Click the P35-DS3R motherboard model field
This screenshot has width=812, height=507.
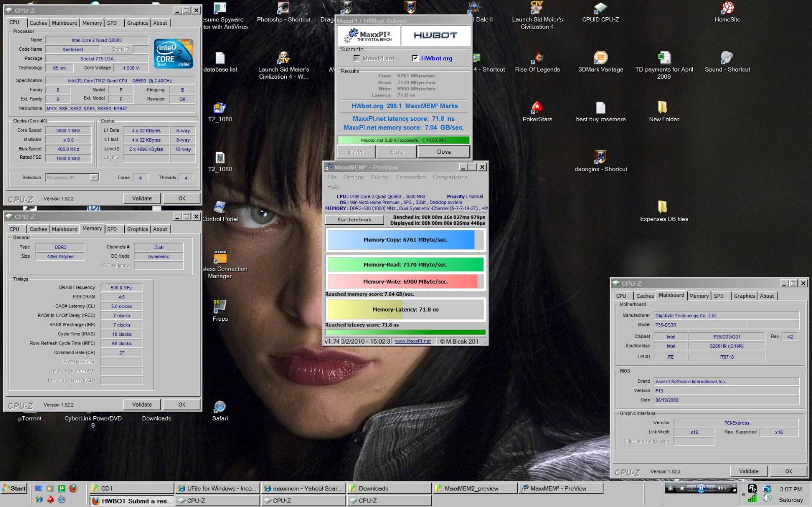(x=699, y=325)
